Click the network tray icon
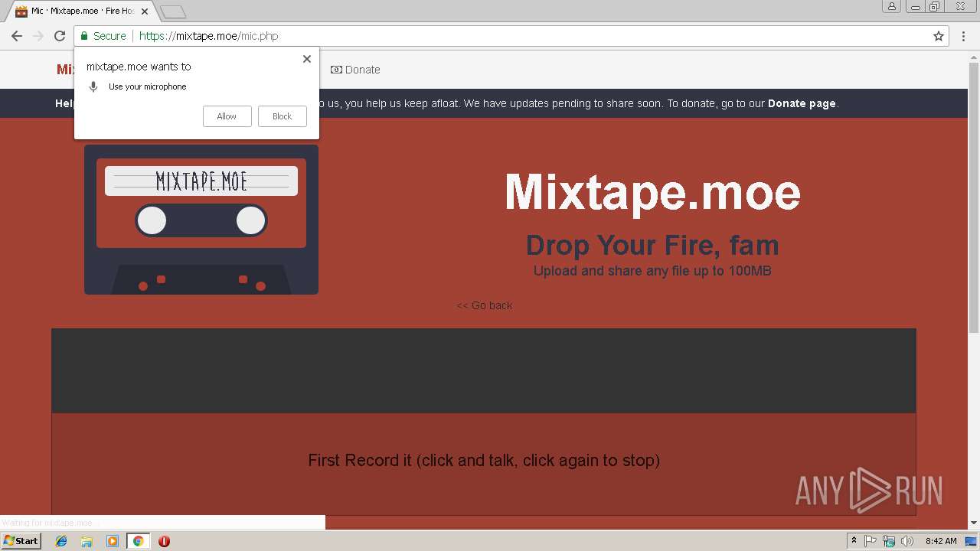Screen dimensions: 980x551 tap(889, 541)
